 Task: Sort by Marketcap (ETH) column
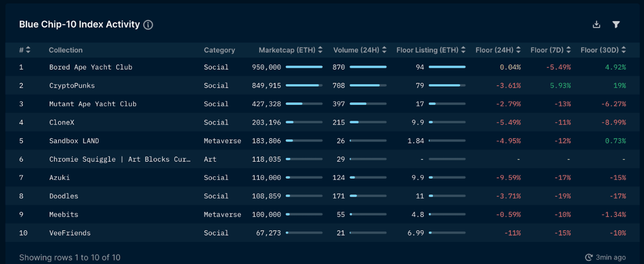[320, 50]
